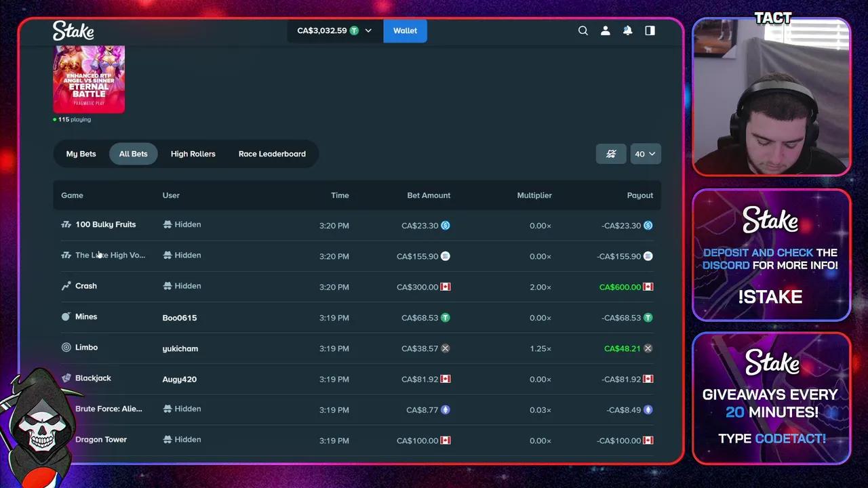Image resolution: width=868 pixels, height=488 pixels.
Task: Switch to the My Bets tab
Action: [x=81, y=154]
